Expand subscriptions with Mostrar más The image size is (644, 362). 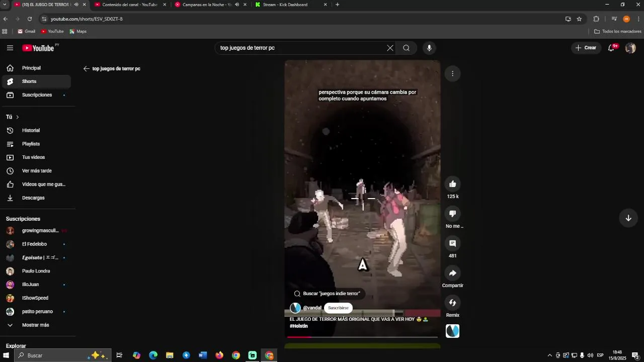click(35, 325)
